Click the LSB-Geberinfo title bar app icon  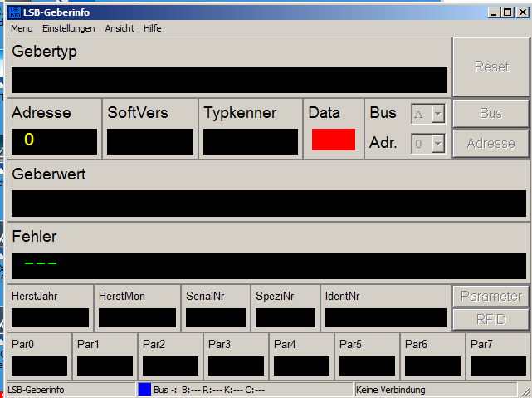coord(13,12)
